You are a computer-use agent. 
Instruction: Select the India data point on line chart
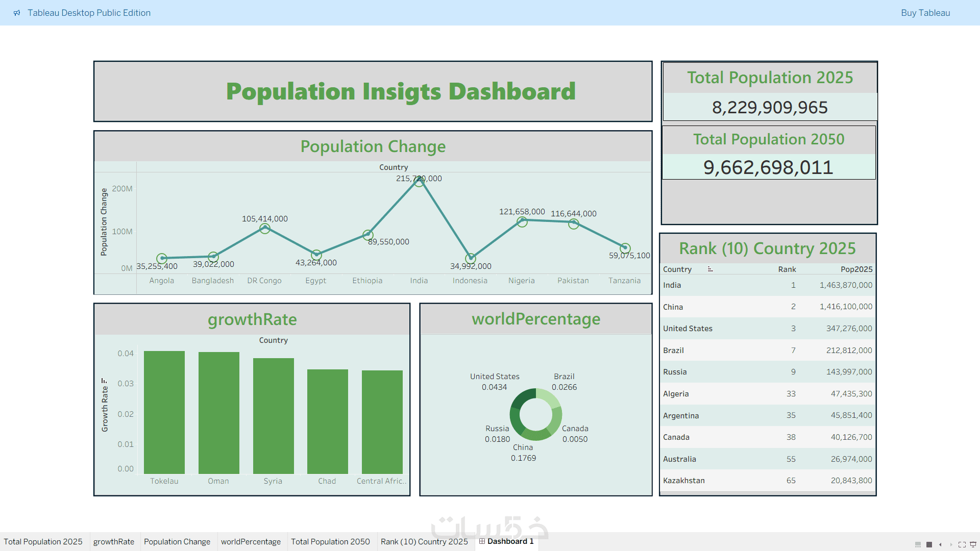419,182
